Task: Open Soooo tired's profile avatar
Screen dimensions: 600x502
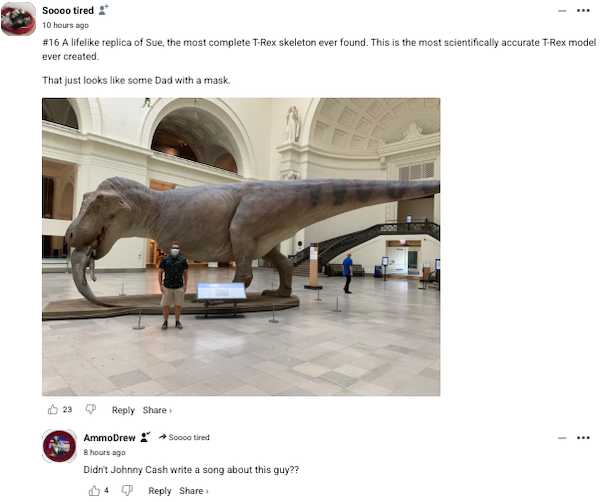Action: coord(18,18)
